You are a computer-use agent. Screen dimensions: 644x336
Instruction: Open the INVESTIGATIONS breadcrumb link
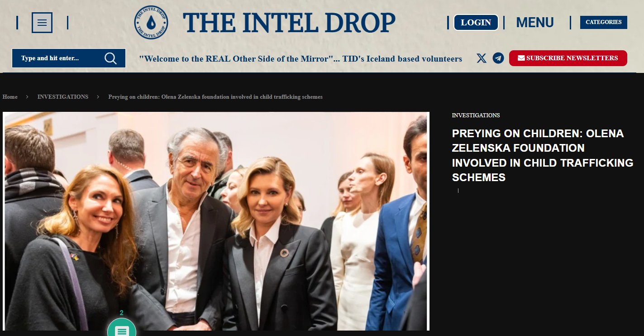(x=63, y=97)
